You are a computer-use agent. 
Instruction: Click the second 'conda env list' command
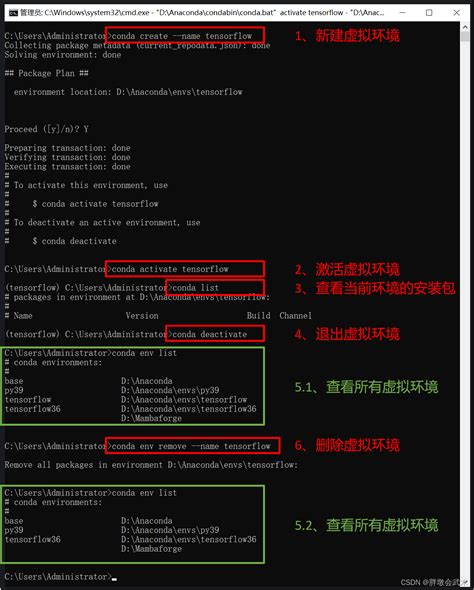click(x=144, y=493)
